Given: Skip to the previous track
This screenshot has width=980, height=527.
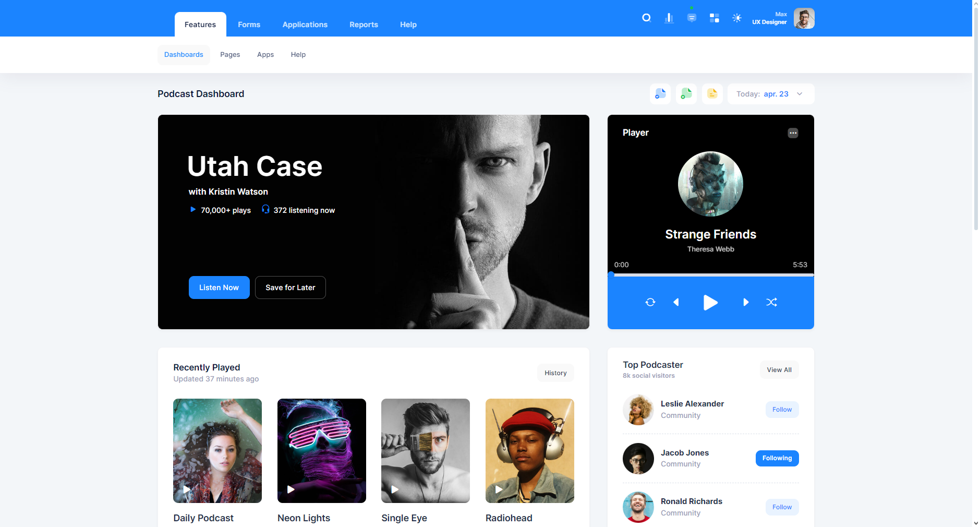Looking at the screenshot, I should pyautogui.click(x=676, y=302).
